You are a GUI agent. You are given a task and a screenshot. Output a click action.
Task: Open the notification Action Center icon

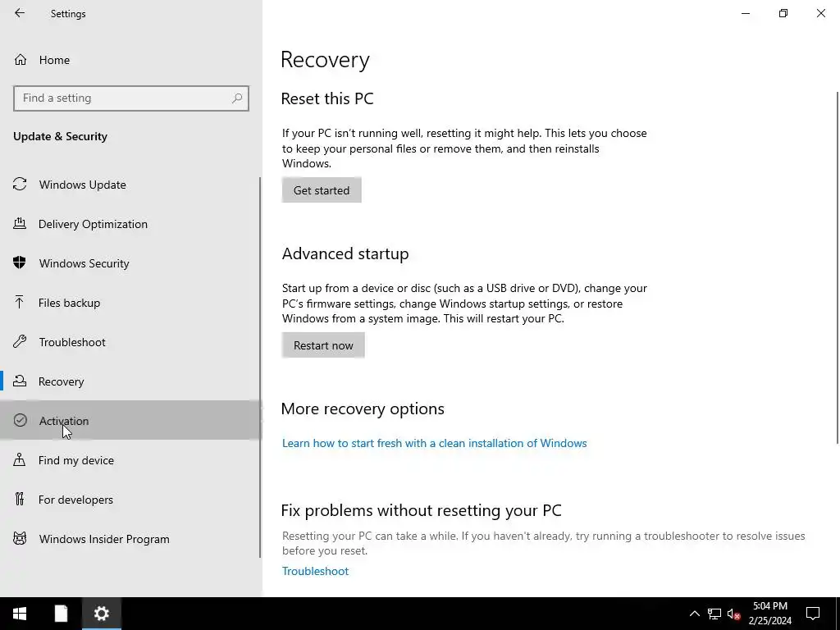[x=813, y=614]
